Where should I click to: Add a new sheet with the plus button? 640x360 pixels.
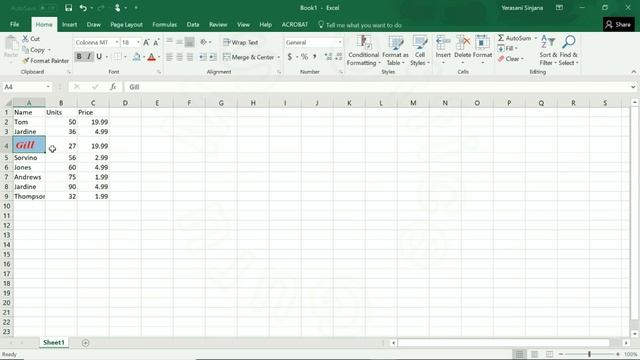(85, 343)
